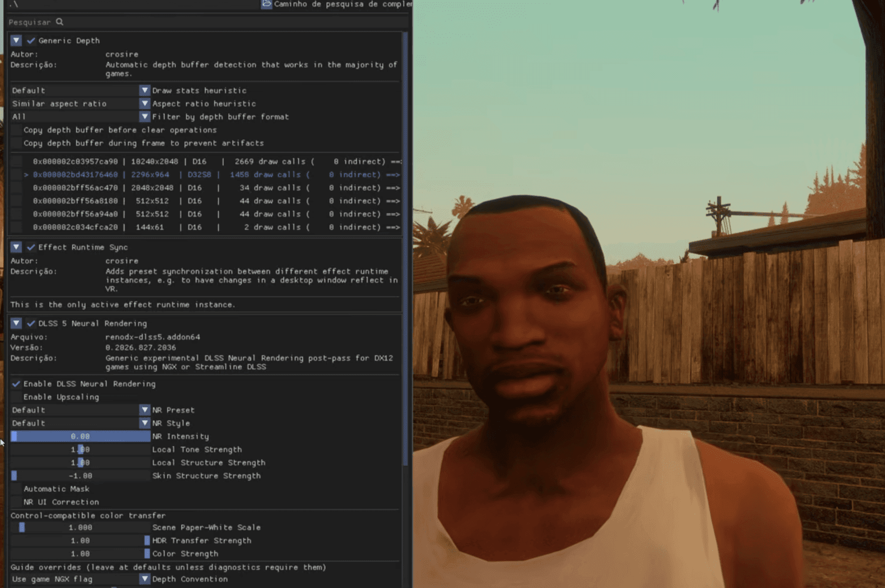
Task: Click the Scene Paper-White Scale slider
Action: point(81,527)
